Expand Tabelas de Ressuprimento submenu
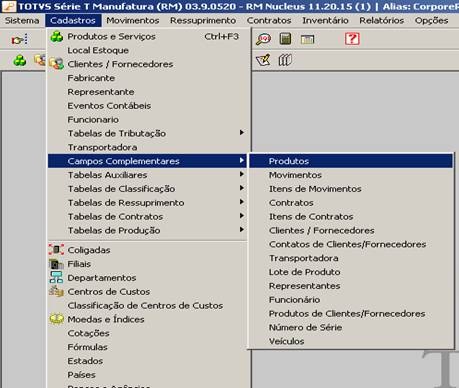Image resolution: width=459 pixels, height=388 pixels. tap(147, 203)
